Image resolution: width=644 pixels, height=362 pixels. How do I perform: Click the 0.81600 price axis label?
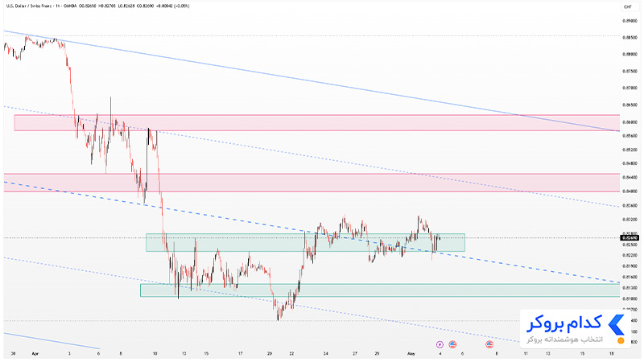(x=630, y=277)
